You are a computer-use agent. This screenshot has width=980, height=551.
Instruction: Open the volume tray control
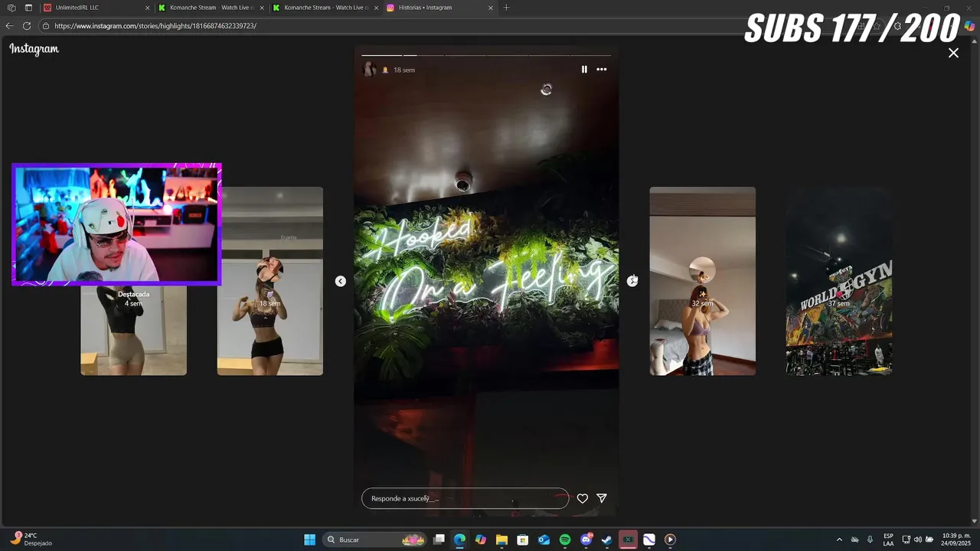point(918,540)
